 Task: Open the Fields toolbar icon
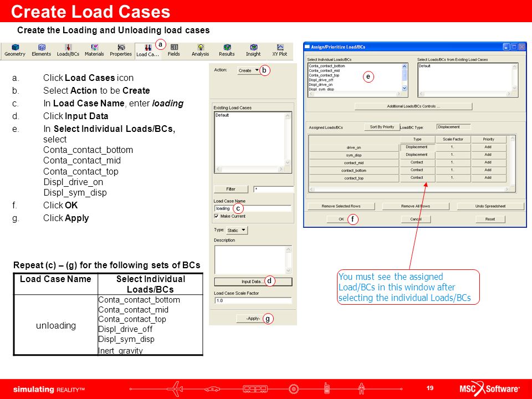[173, 50]
